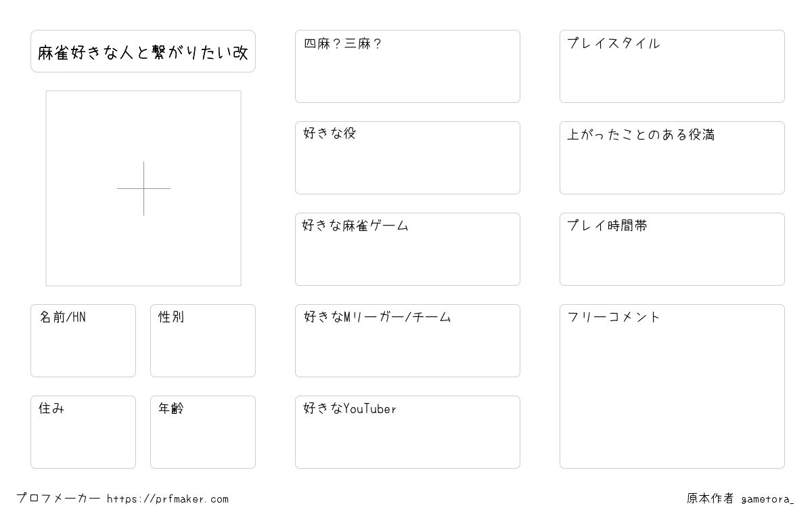Click the profile image upload square

(x=143, y=188)
